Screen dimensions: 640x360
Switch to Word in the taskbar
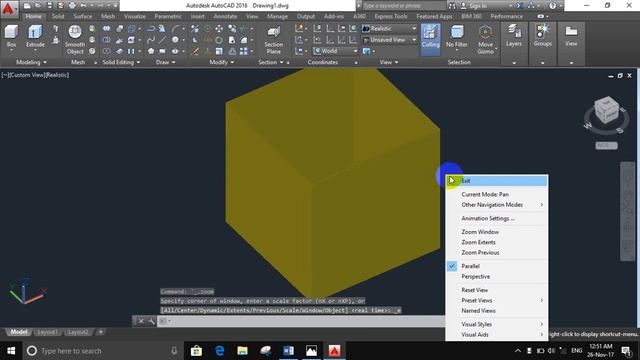(x=288, y=351)
